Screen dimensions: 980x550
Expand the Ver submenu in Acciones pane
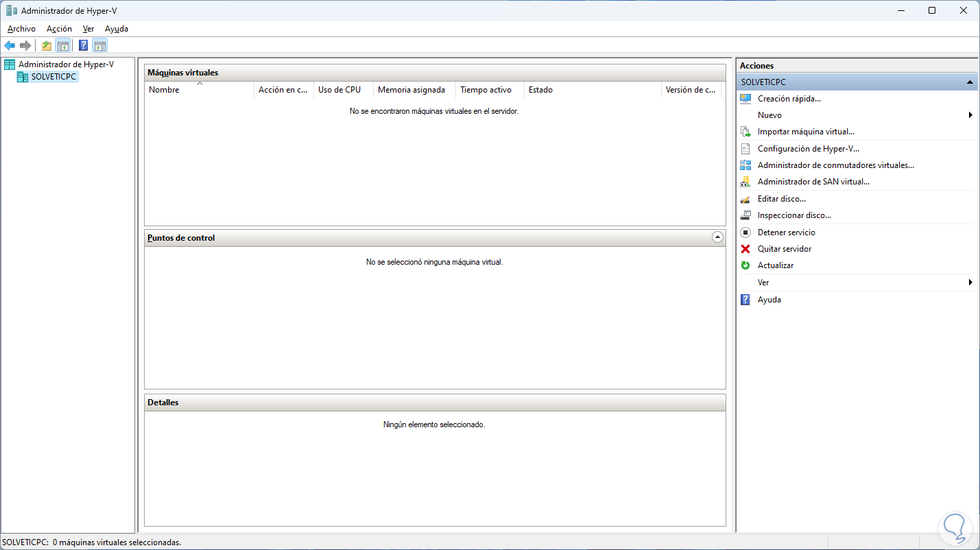[970, 283]
